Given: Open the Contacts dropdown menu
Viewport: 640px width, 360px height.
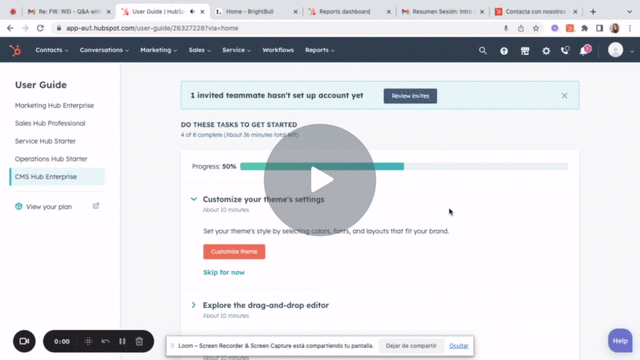Looking at the screenshot, I should click(51, 50).
